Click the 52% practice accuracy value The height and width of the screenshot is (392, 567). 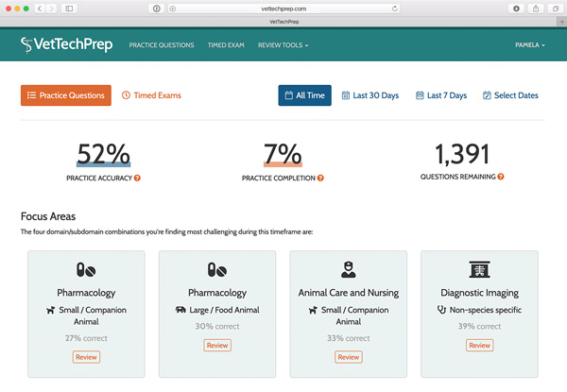click(103, 154)
